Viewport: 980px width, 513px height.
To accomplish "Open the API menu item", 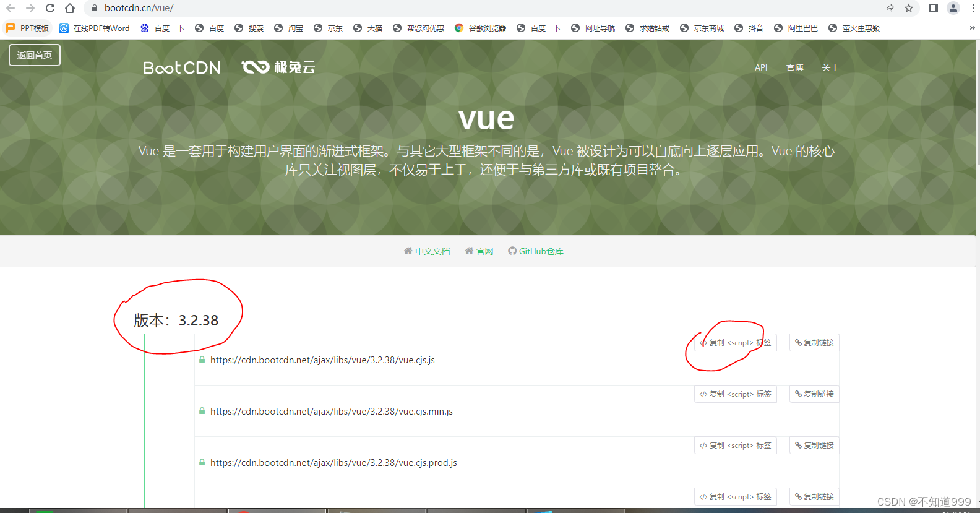I will coord(761,67).
